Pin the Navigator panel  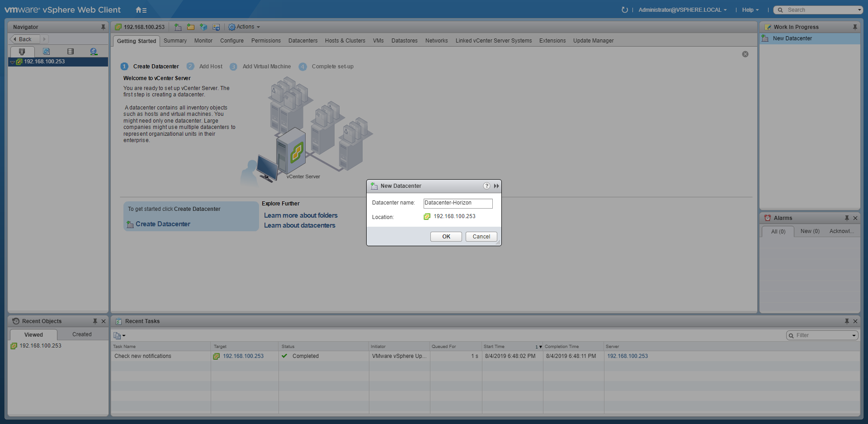tap(103, 27)
